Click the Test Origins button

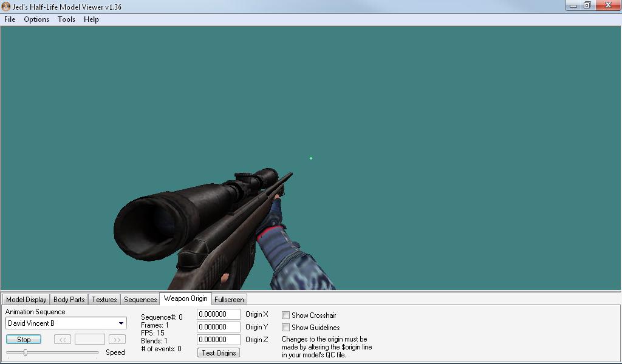tap(219, 352)
